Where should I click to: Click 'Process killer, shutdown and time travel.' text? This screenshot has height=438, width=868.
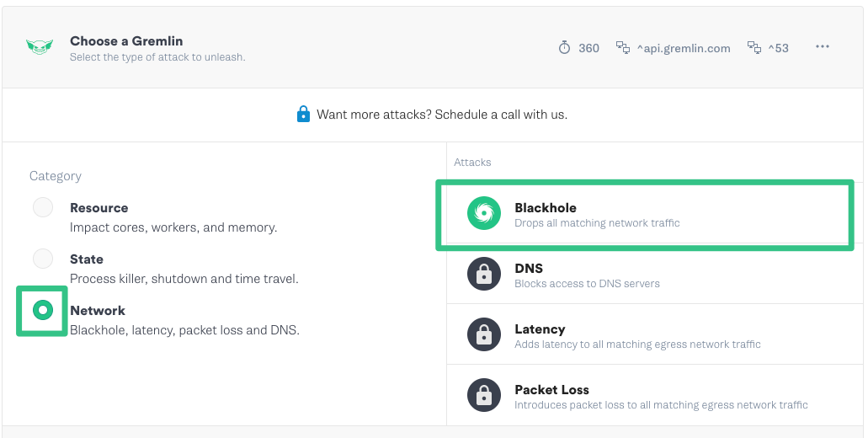184,279
